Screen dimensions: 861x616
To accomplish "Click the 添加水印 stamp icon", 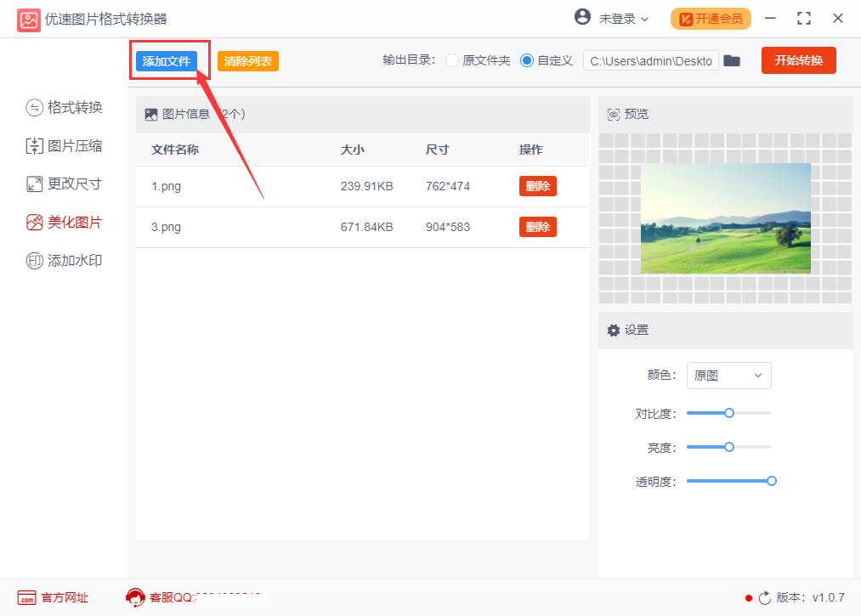I will 34,261.
